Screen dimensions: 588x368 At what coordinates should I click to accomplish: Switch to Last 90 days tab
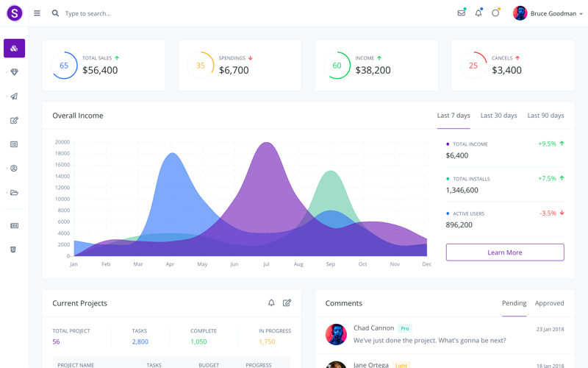click(545, 116)
